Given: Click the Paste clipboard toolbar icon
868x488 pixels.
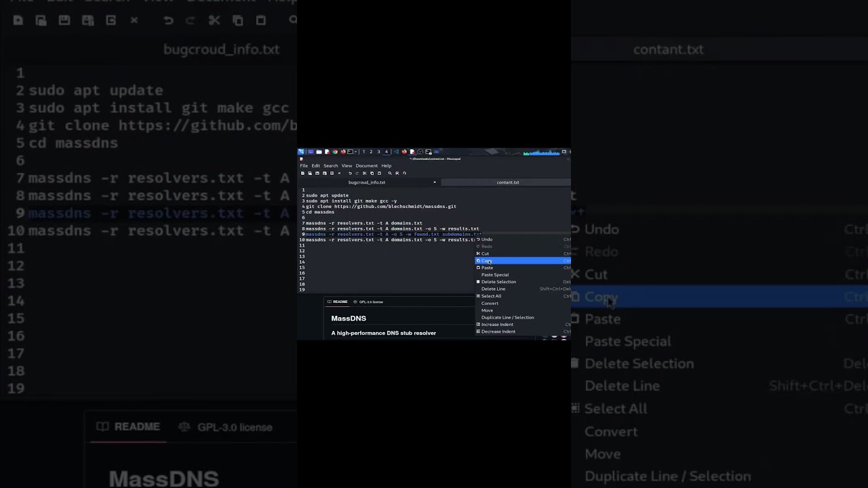Looking at the screenshot, I should pos(379,174).
